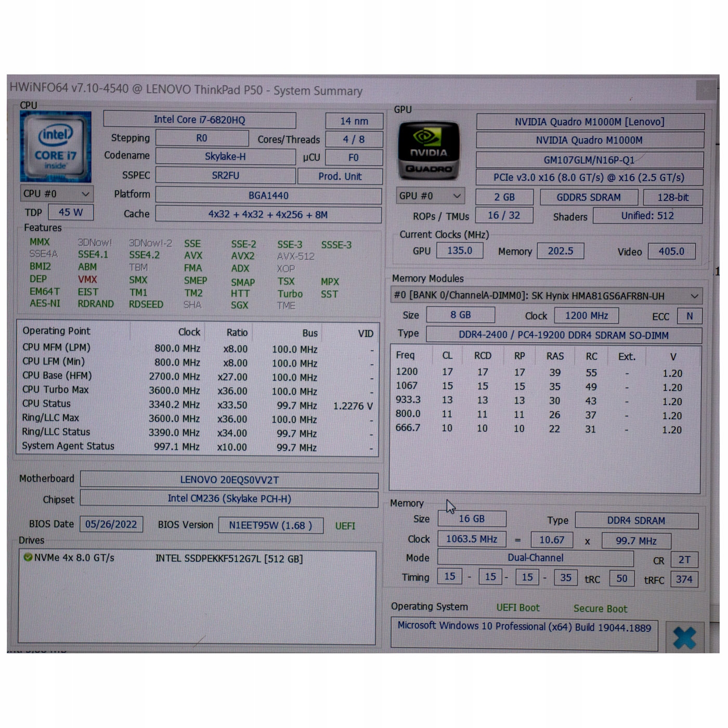Viewport: 728px width, 728px height.
Task: Select the INTEL SSDPEKKF512G7L drive entry
Action: tap(229, 559)
